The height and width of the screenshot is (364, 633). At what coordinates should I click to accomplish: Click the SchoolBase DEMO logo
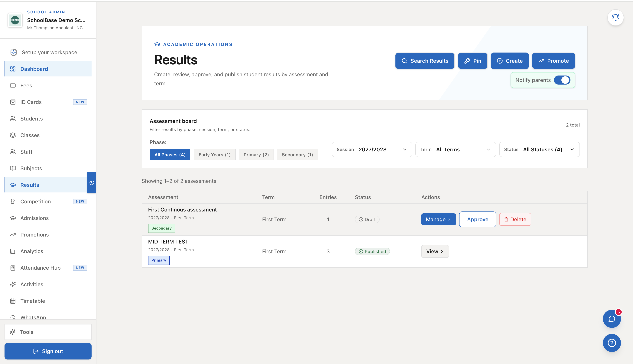pos(15,20)
